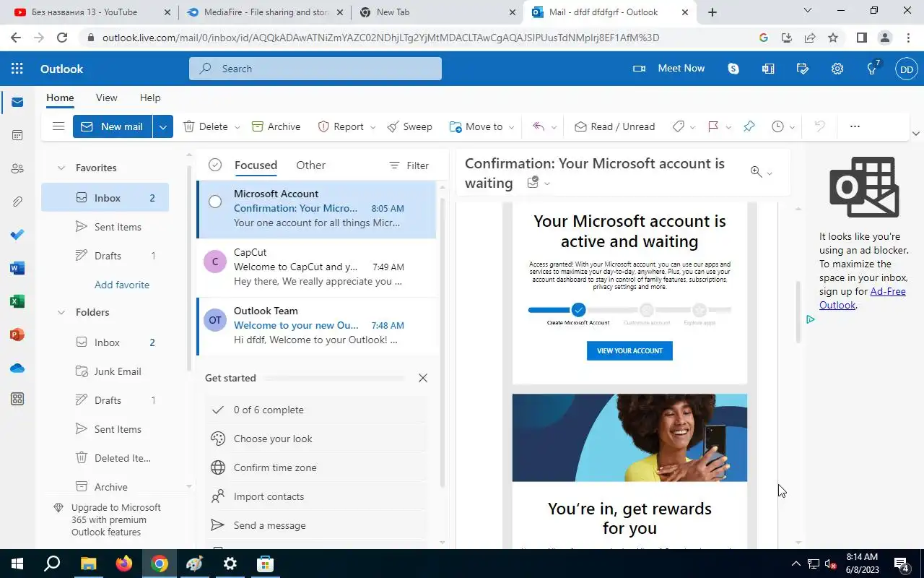This screenshot has height=578, width=924.
Task: Open Firefox from the taskbar
Action: click(124, 564)
